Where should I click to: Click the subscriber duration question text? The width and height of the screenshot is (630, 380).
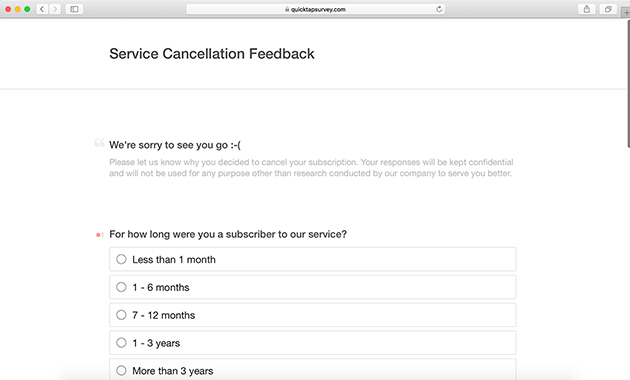point(228,234)
